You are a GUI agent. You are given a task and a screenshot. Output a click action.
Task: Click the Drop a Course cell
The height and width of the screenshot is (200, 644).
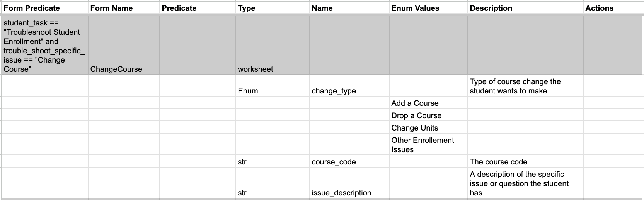click(416, 115)
